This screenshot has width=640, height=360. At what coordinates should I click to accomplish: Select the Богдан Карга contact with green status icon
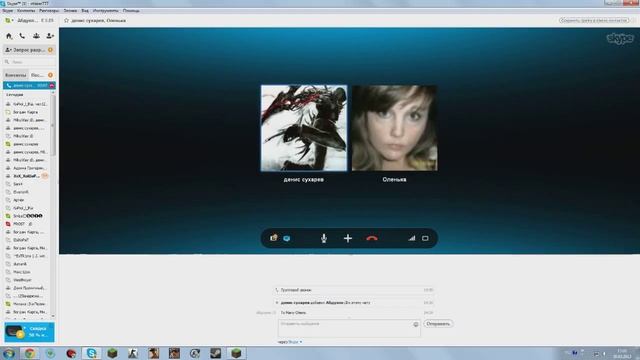pos(25,112)
